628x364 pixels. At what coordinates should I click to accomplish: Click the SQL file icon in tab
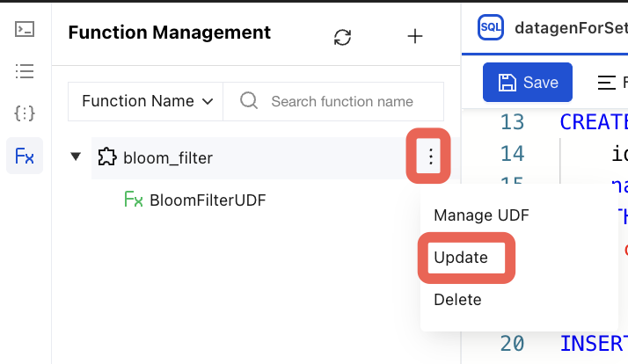[491, 27]
